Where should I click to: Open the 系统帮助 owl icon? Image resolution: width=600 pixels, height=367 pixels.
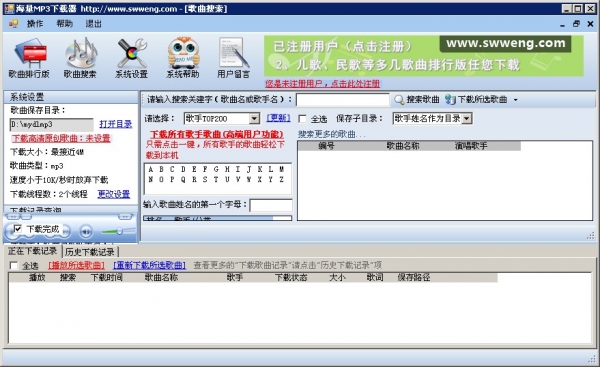[x=183, y=57]
